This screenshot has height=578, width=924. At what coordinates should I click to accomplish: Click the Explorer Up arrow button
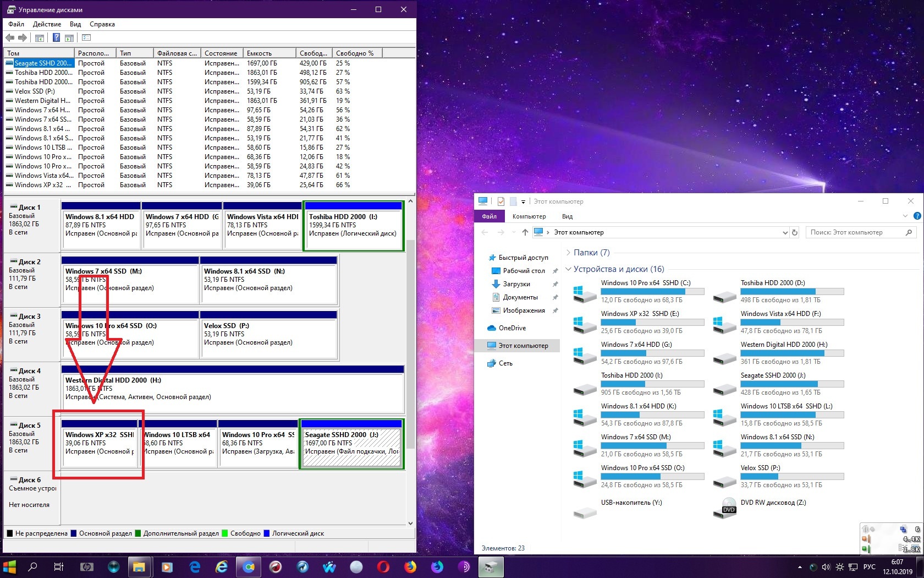pyautogui.click(x=525, y=232)
